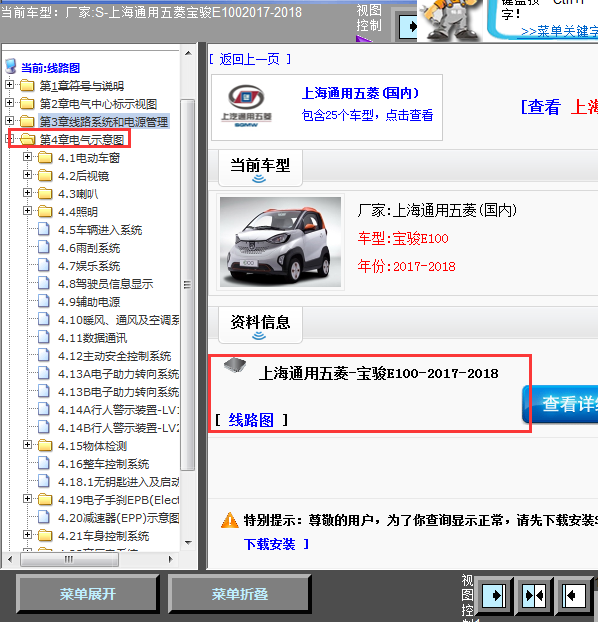Click the document icon of 4.11数据通讯

44,338
